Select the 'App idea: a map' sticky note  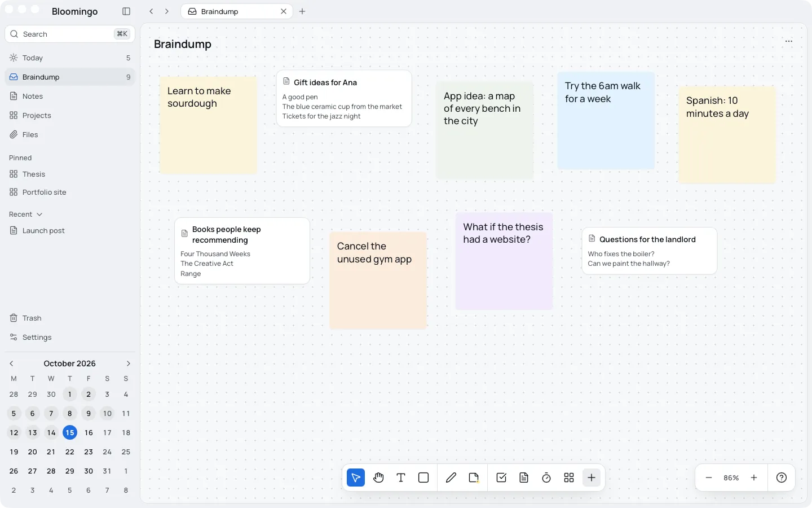(x=484, y=130)
